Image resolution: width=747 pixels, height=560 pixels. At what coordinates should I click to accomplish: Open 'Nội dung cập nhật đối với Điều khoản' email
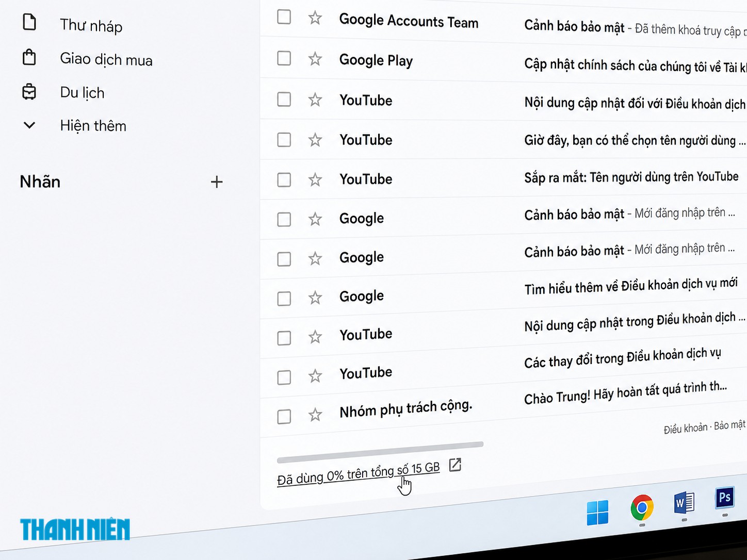[504, 101]
